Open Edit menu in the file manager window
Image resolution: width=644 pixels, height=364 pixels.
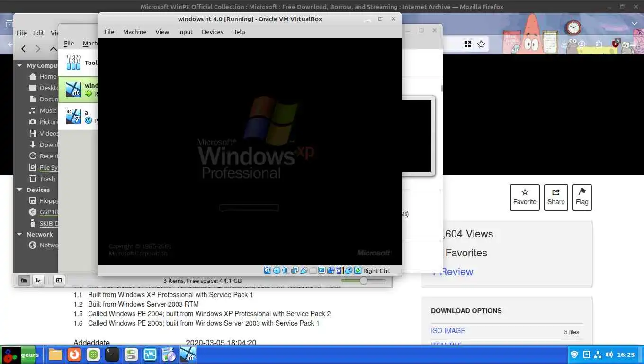[x=39, y=33]
